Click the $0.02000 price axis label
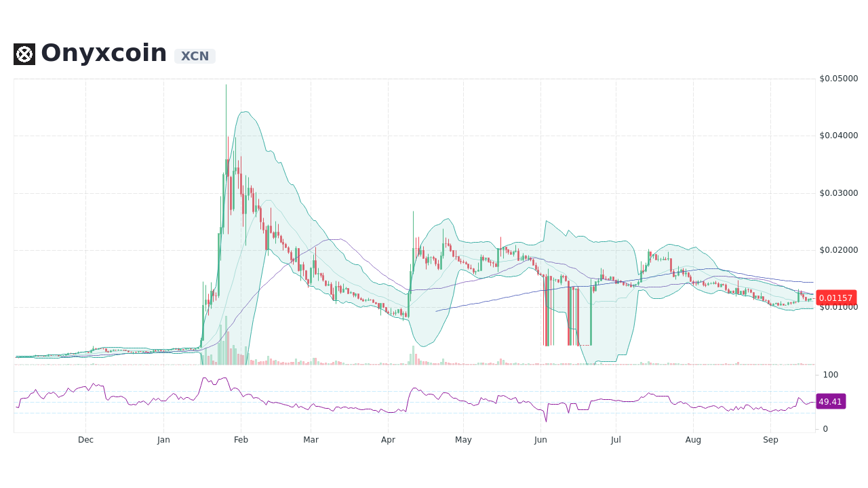Screen dimensions: 868x488 (839, 250)
